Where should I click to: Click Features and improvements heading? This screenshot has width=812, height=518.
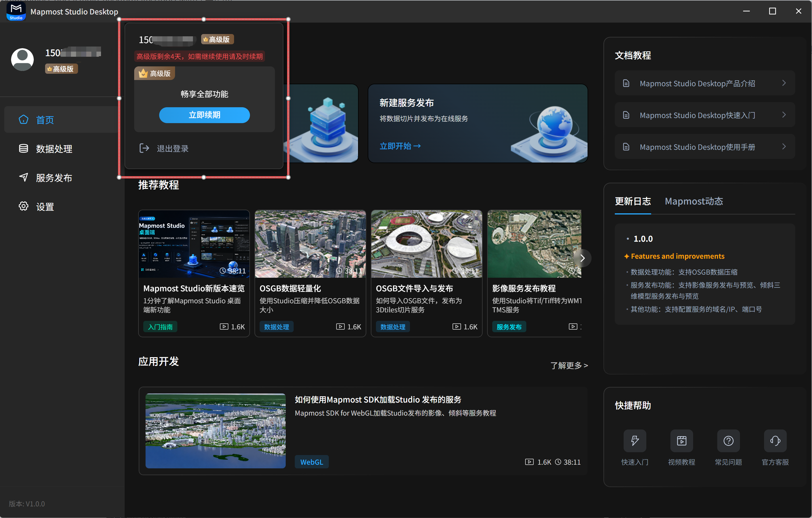(x=678, y=256)
